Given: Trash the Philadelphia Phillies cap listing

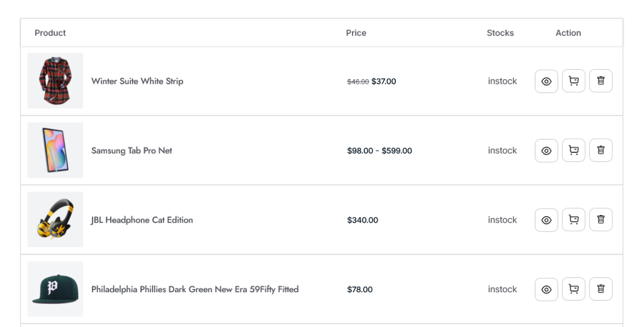Looking at the screenshot, I should click(x=601, y=289).
